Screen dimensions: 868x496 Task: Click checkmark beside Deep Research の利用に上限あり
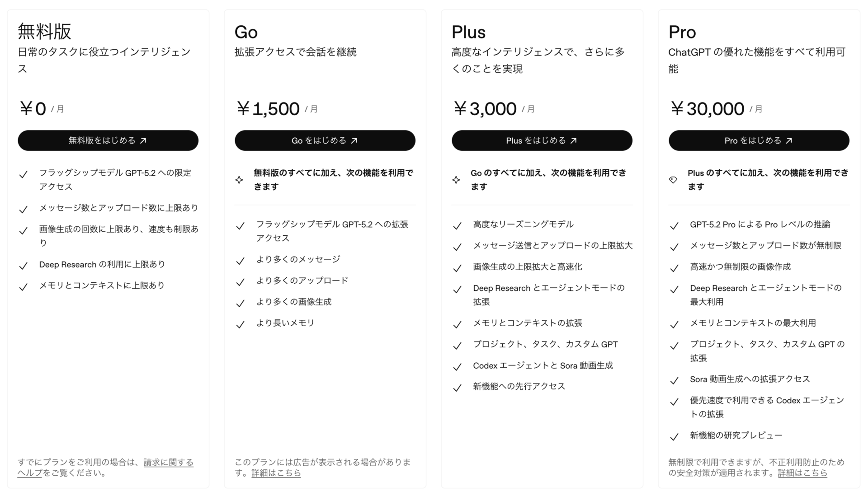pyautogui.click(x=24, y=266)
